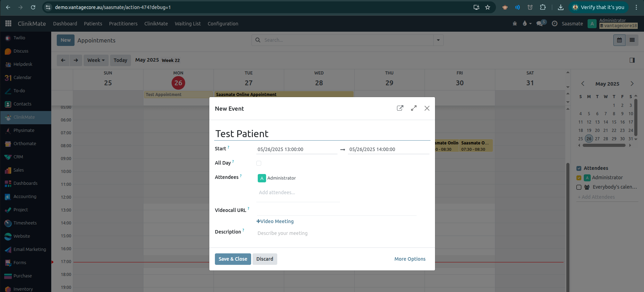
Task: Open the Week view dropdown
Action: click(x=96, y=60)
